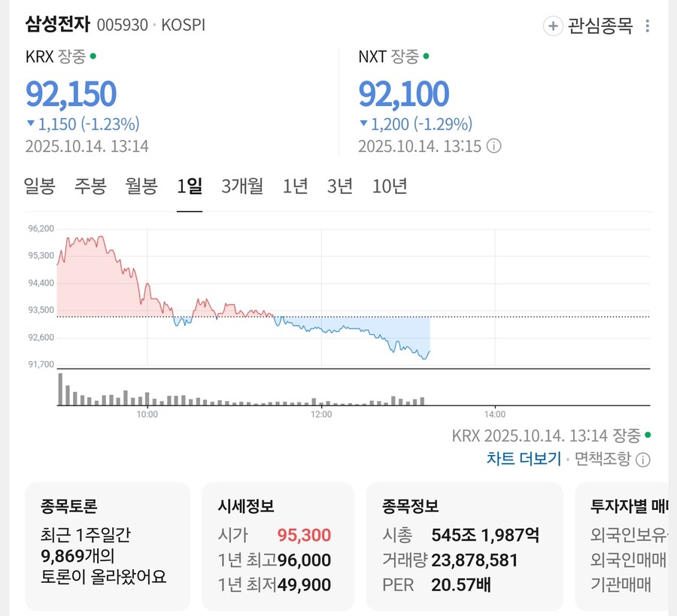This screenshot has width=677, height=616.
Task: Click the KRX price down-arrow indicator
Action: tap(31, 124)
